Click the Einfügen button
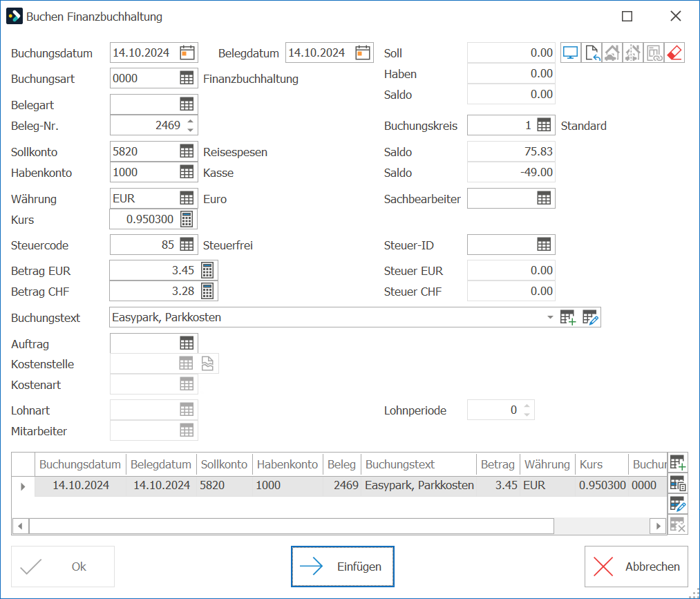Image resolution: width=700 pixels, height=599 pixels. point(343,567)
